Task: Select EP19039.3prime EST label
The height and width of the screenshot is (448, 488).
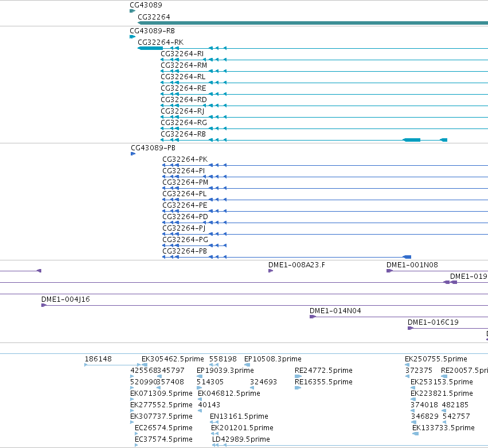Action: pyautogui.click(x=225, y=371)
